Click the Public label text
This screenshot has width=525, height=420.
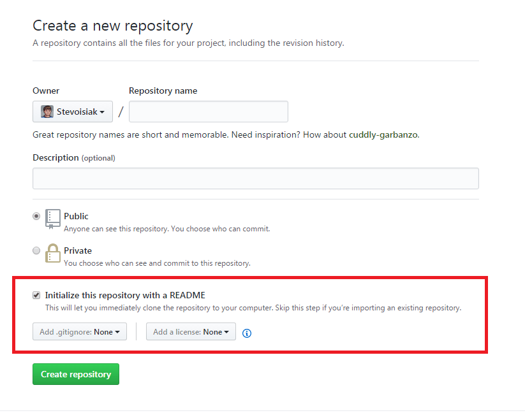tap(76, 216)
